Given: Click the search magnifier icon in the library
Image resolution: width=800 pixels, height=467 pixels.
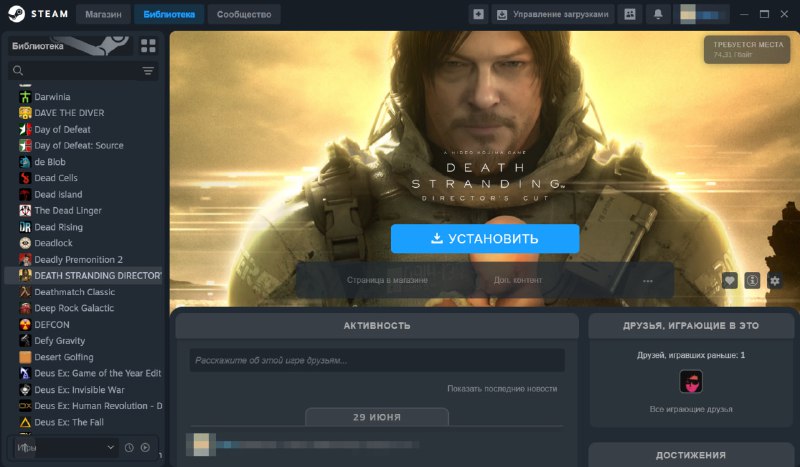Looking at the screenshot, I should point(18,70).
